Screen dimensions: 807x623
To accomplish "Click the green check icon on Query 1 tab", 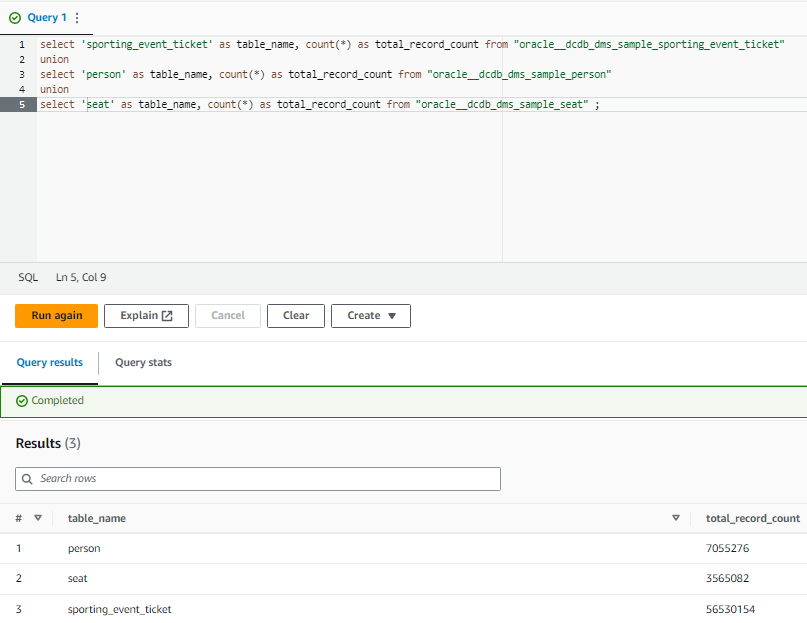I will point(15,18).
